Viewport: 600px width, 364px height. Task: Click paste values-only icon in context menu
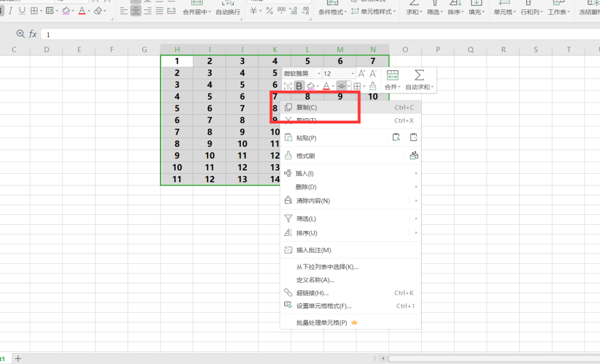pos(396,138)
